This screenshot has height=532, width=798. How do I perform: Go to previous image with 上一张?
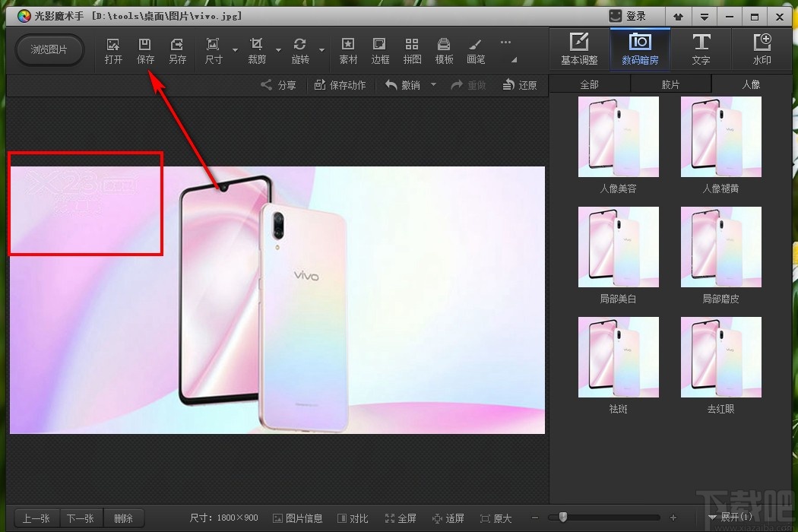(x=36, y=518)
